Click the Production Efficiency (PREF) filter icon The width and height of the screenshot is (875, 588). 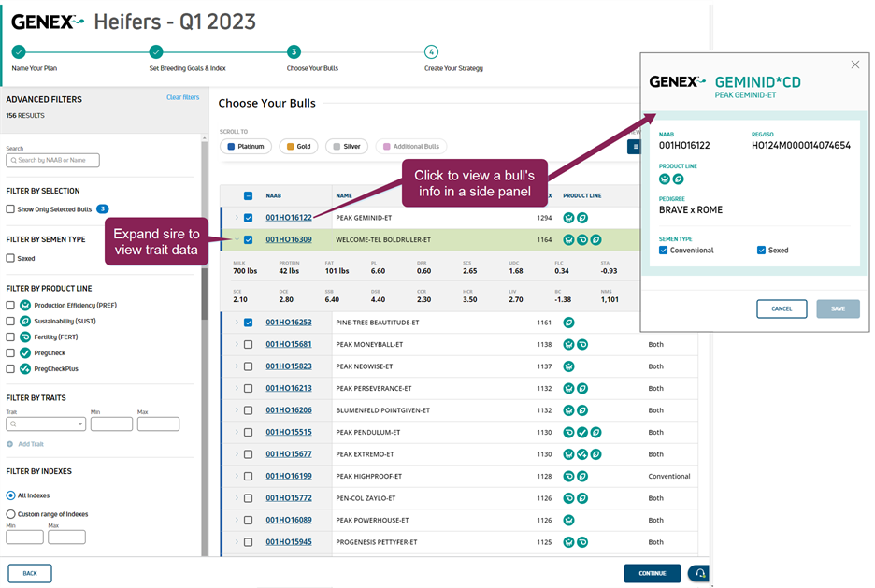(x=25, y=305)
